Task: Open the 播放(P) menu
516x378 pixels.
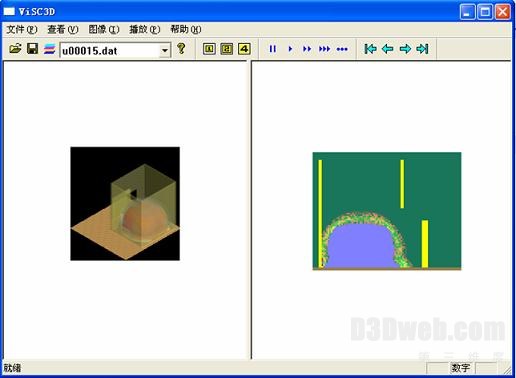Action: pos(145,30)
